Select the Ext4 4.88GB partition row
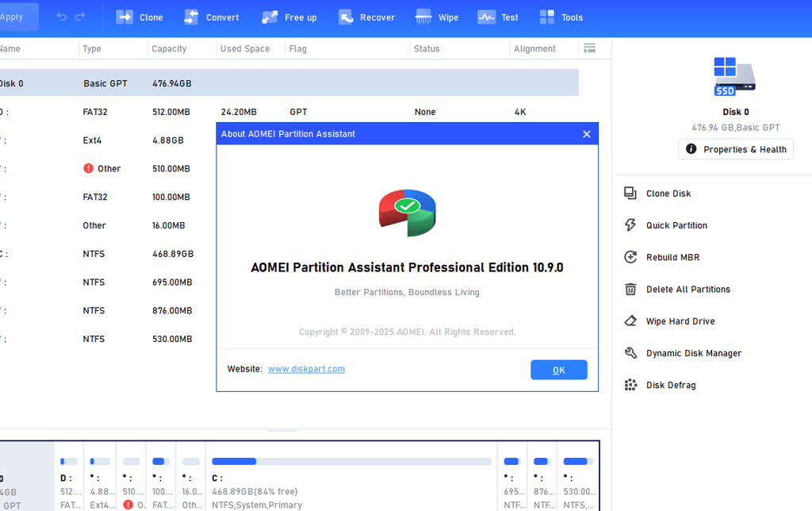Screen dimensions: 812x511 click(108, 140)
